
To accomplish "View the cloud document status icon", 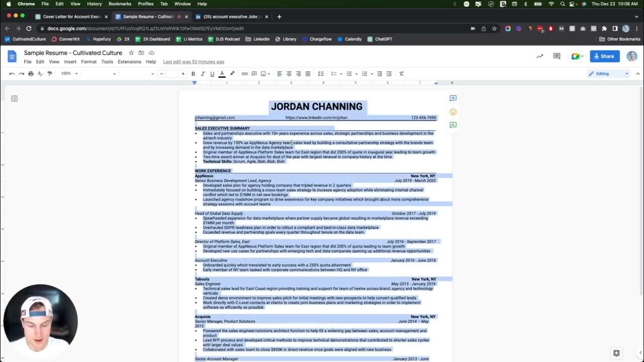I will tap(151, 53).
